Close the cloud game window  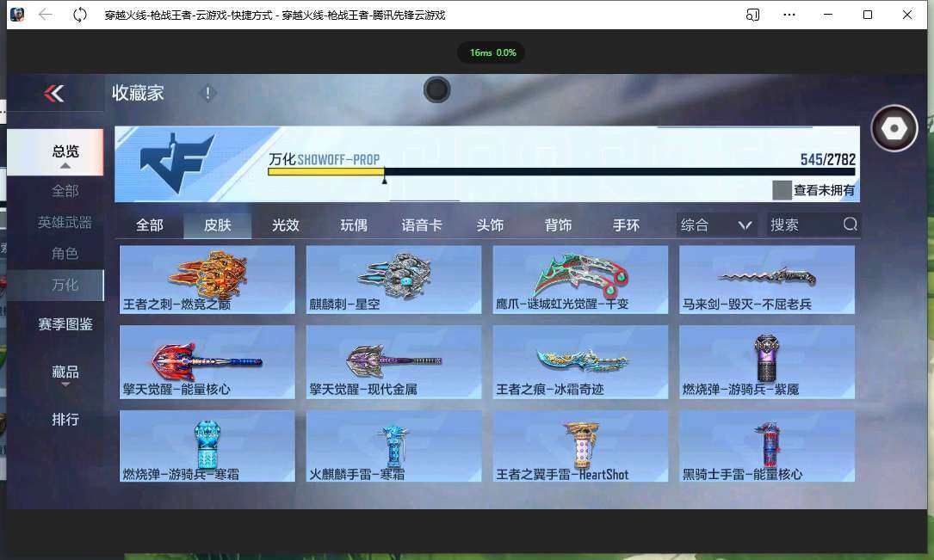coord(906,15)
